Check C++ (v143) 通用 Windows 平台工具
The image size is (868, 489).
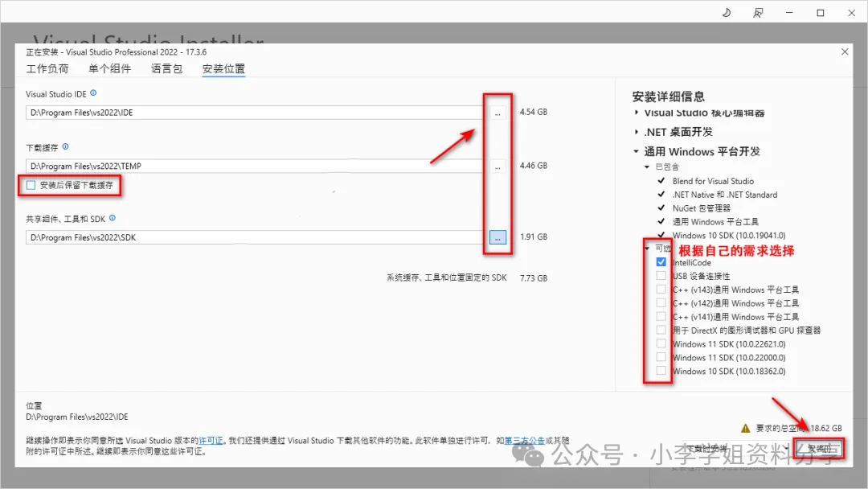click(661, 289)
